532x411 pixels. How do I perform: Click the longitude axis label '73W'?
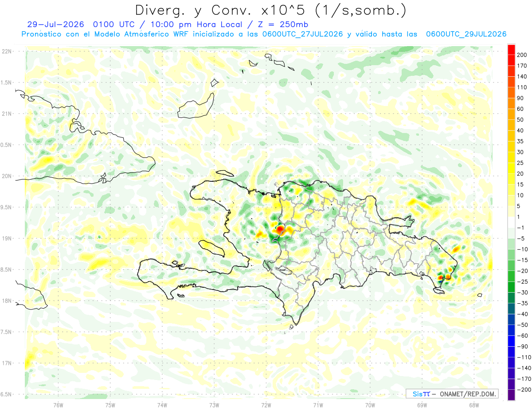coord(214,405)
